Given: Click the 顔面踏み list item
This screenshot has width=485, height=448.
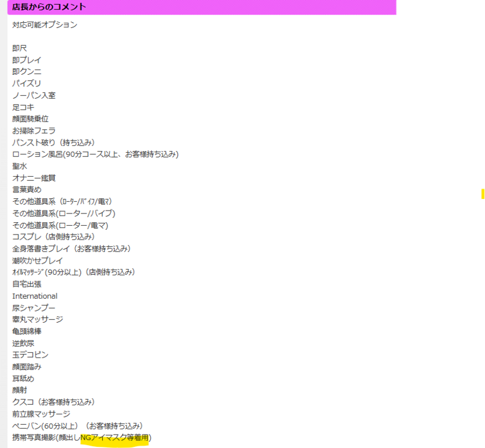Looking at the screenshot, I should pyautogui.click(x=27, y=367).
